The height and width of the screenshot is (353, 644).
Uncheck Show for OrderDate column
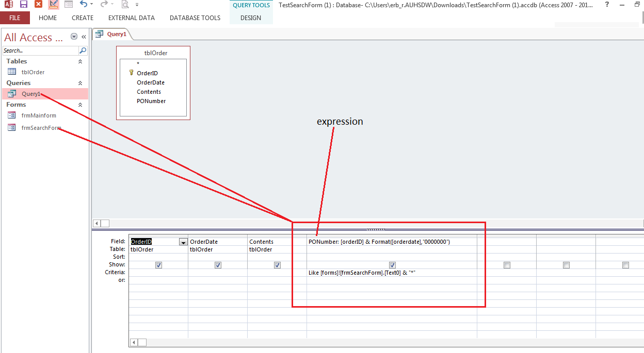(218, 265)
